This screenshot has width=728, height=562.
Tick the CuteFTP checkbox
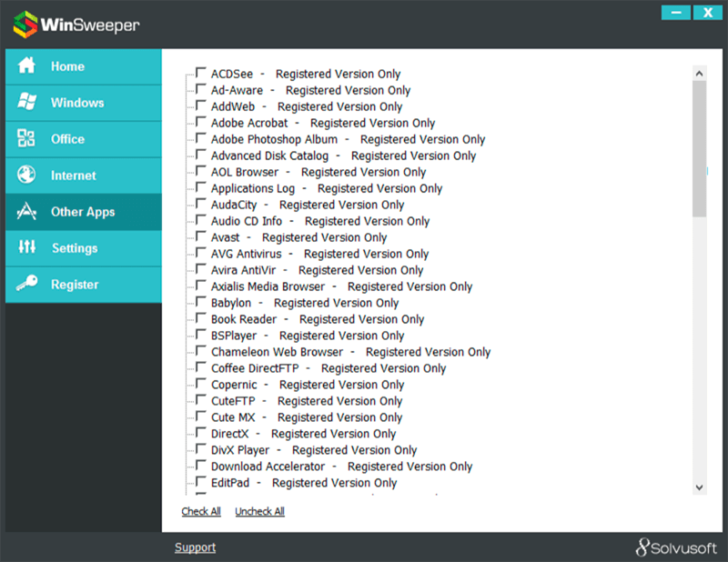[200, 400]
